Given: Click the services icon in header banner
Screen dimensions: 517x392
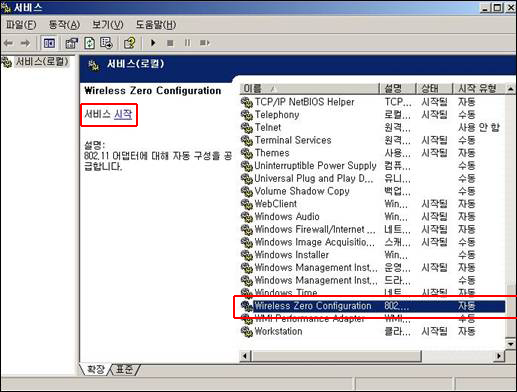Looking at the screenshot, I should pyautogui.click(x=94, y=65).
